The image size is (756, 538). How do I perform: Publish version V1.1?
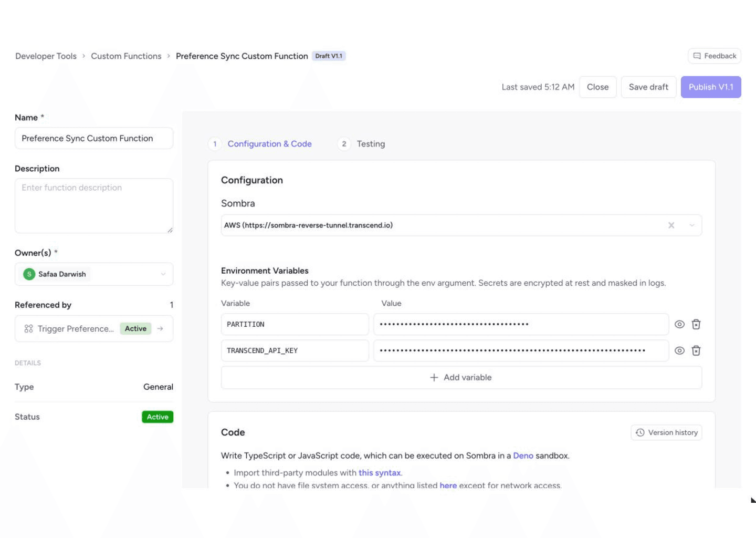[711, 87]
